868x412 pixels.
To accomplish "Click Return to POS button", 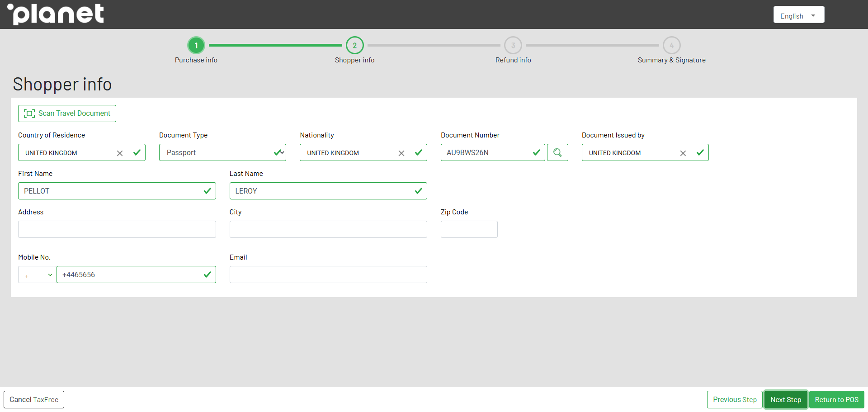I will pos(836,400).
